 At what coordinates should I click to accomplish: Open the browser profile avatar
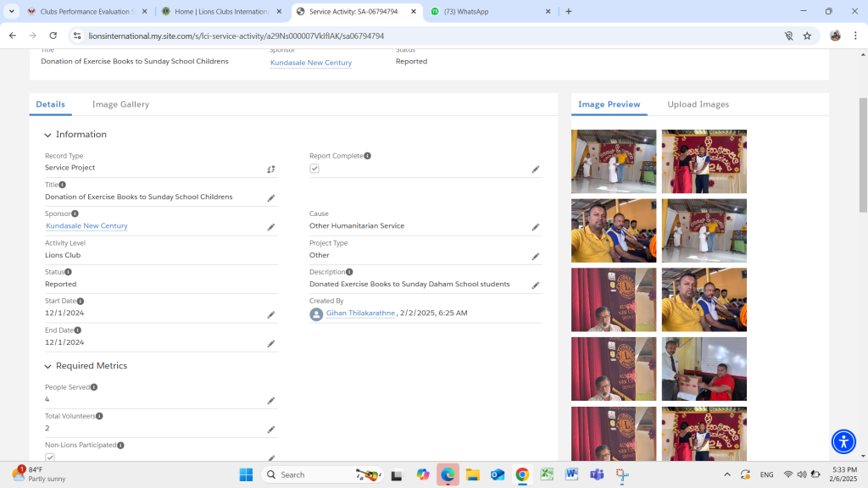coord(835,36)
